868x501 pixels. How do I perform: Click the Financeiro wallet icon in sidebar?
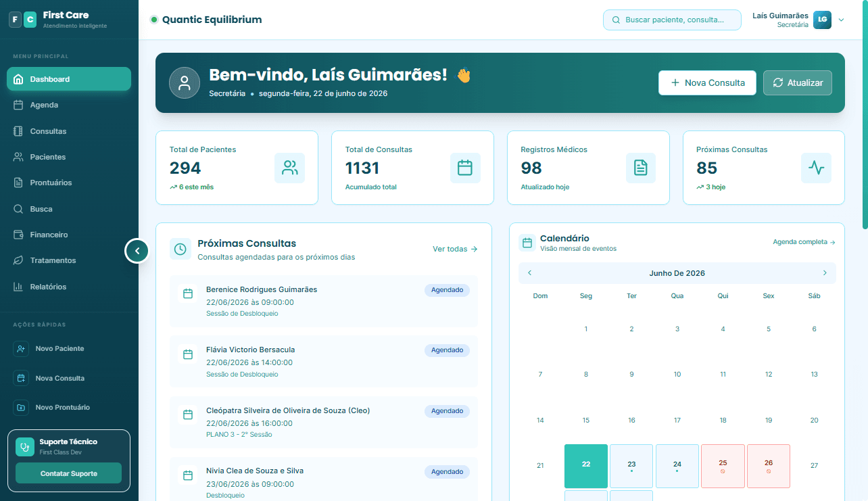click(18, 235)
